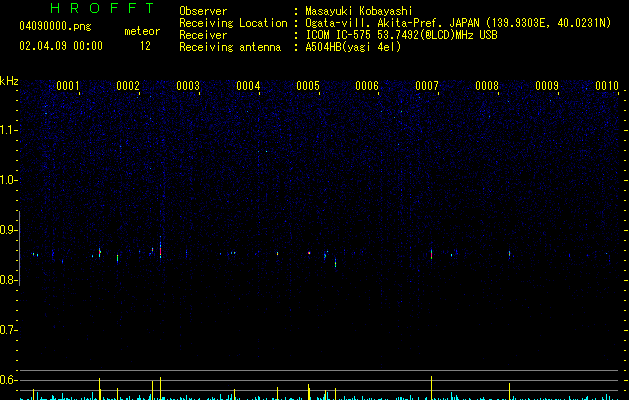
Task: Click the 0.8 frequency axis label
Action: click(x=8, y=280)
